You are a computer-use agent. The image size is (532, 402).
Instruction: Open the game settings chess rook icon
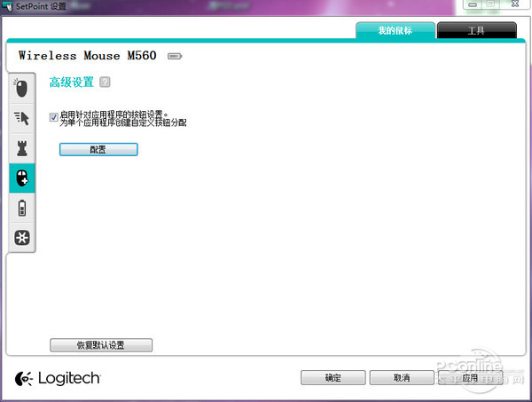[21, 148]
